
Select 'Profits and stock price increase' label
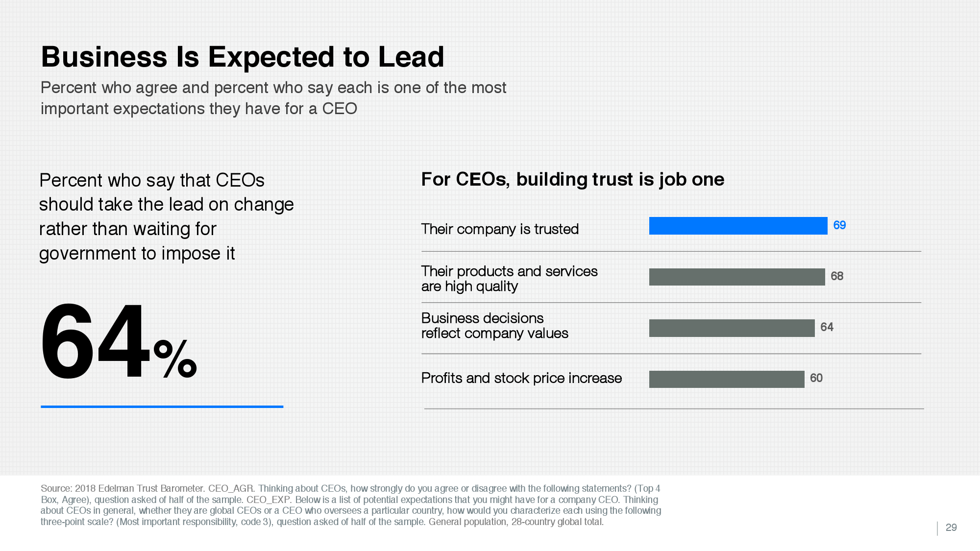tap(521, 378)
